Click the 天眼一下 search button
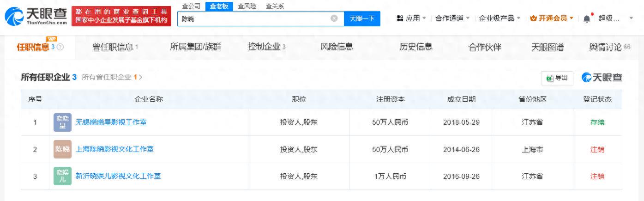Viewport: 644px width, 201px height. pos(362,18)
